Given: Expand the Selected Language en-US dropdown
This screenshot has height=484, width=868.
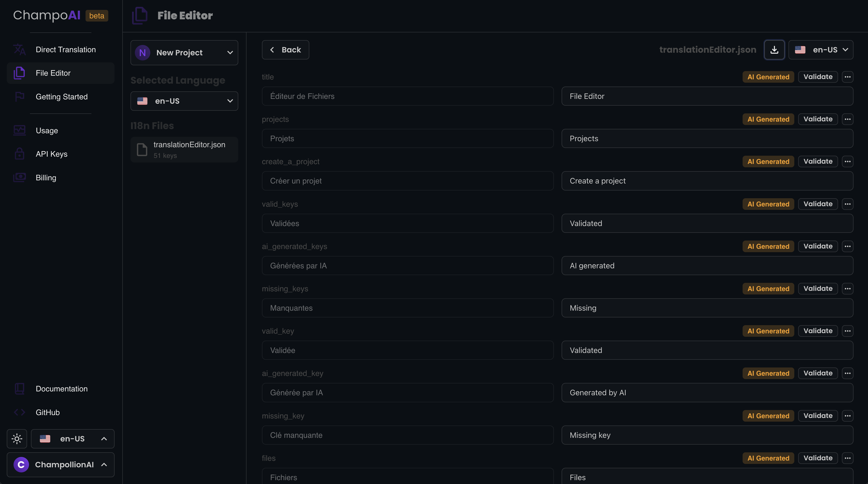Looking at the screenshot, I should coord(184,101).
